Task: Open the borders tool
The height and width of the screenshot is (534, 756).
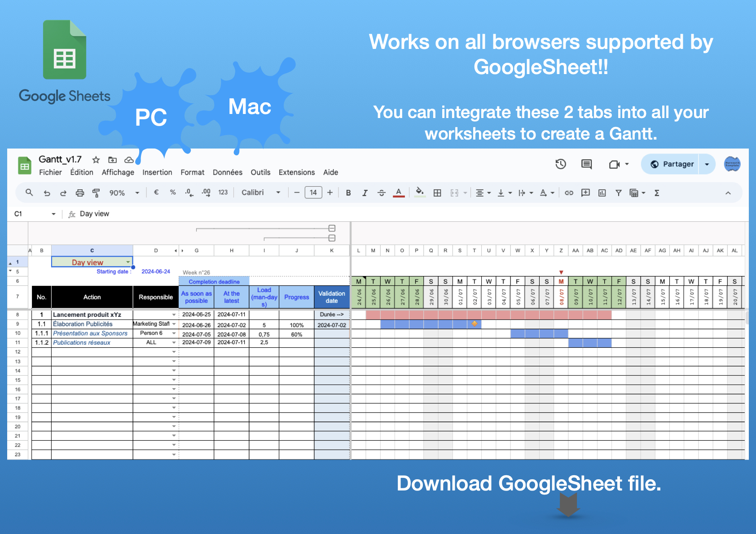Action: 437,193
